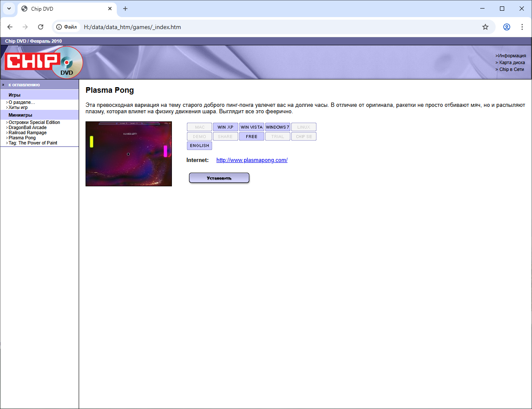Open Railroad Rampage page

pos(27,132)
